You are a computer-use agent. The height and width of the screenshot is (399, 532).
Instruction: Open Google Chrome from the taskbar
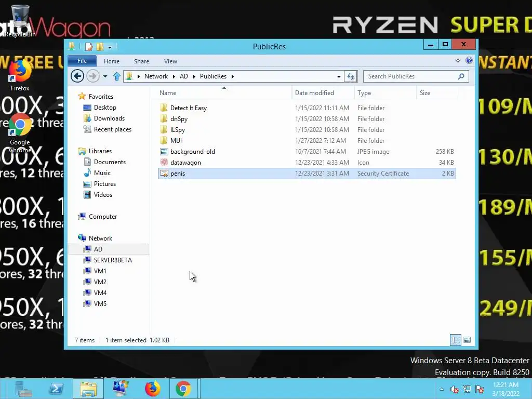(183, 389)
